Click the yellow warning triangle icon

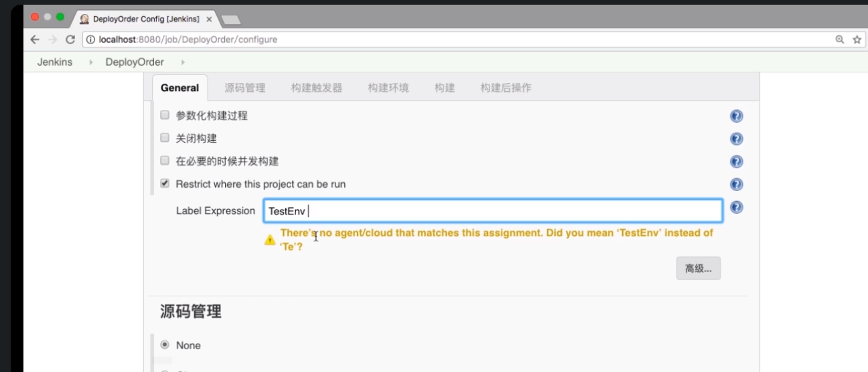pyautogui.click(x=270, y=239)
